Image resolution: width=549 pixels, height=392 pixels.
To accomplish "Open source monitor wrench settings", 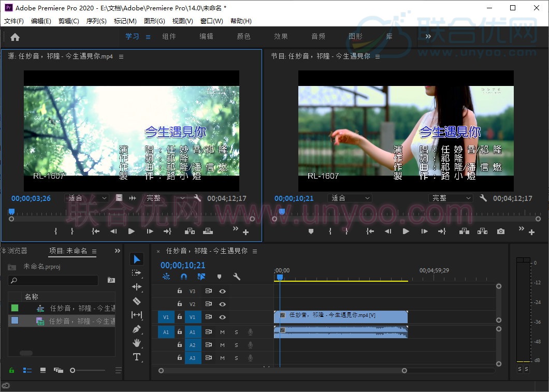I will tap(197, 198).
